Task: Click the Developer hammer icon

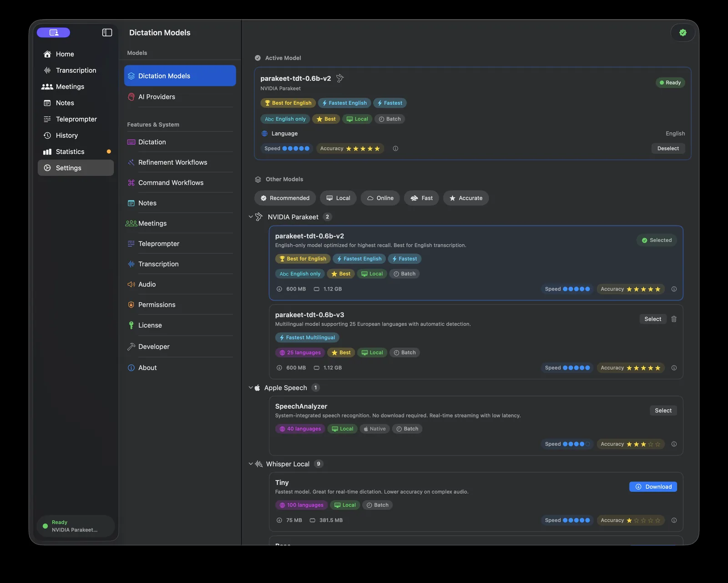Action: 131,347
